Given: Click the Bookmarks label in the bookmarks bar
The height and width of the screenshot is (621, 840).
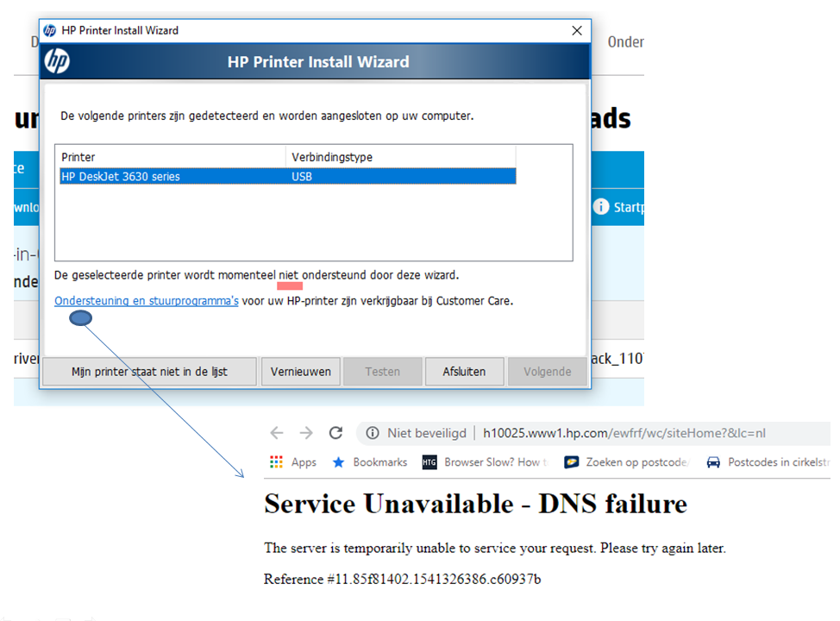Looking at the screenshot, I should [381, 462].
